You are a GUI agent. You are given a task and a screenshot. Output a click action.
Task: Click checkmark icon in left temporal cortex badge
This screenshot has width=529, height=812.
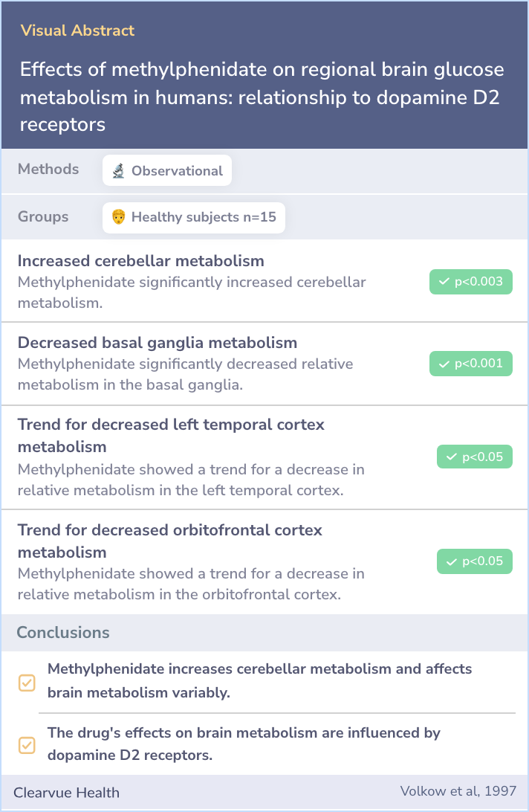(451, 457)
